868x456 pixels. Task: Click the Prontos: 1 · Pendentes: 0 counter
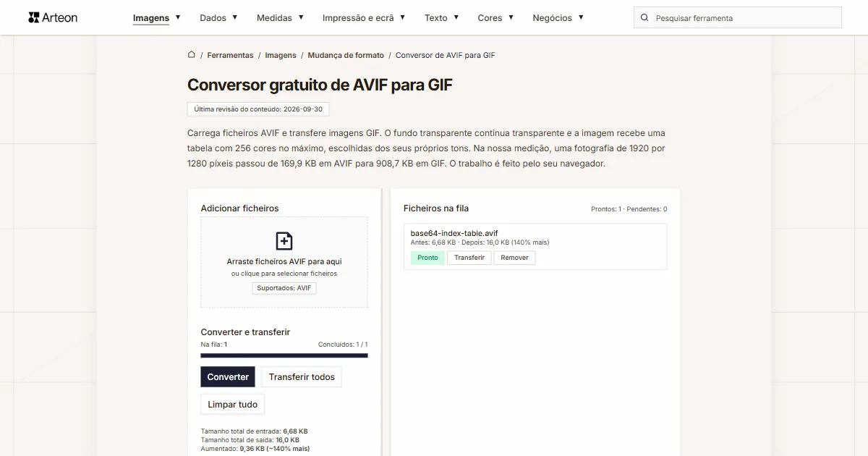coord(629,209)
